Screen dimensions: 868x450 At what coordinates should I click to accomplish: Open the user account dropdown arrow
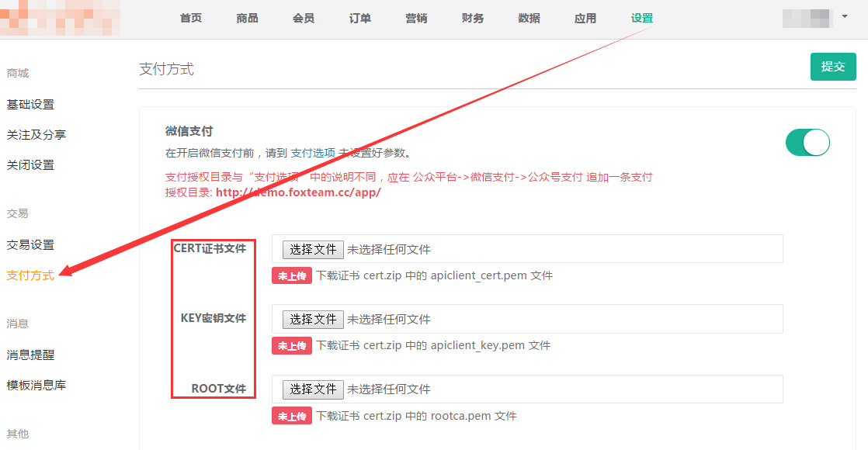point(844,16)
